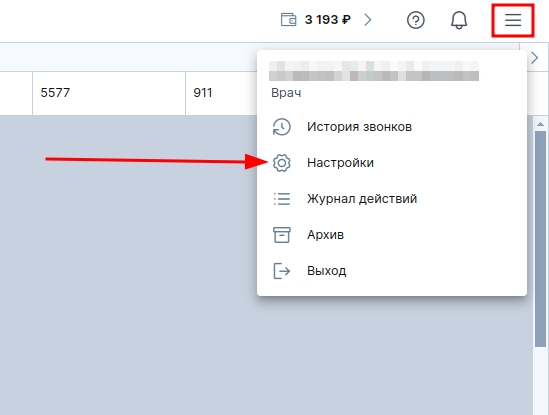Click the right chevron at table edge
This screenshot has height=415, width=549.
coord(534,57)
